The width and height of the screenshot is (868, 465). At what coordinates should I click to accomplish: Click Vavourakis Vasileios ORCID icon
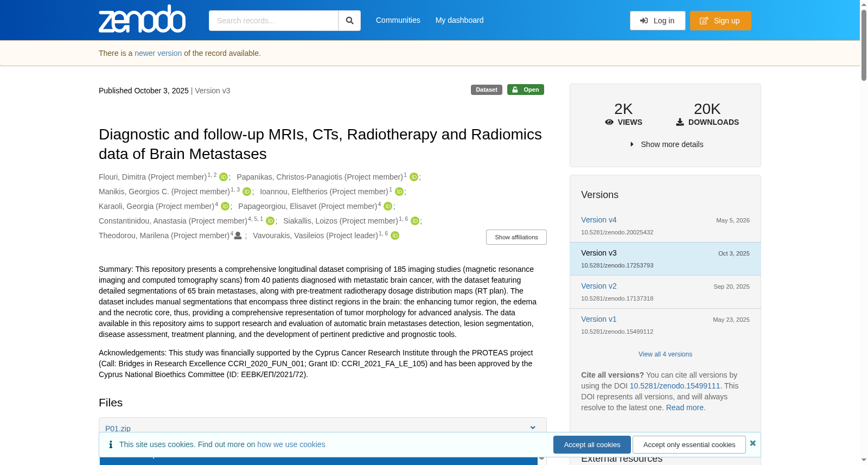click(x=395, y=235)
